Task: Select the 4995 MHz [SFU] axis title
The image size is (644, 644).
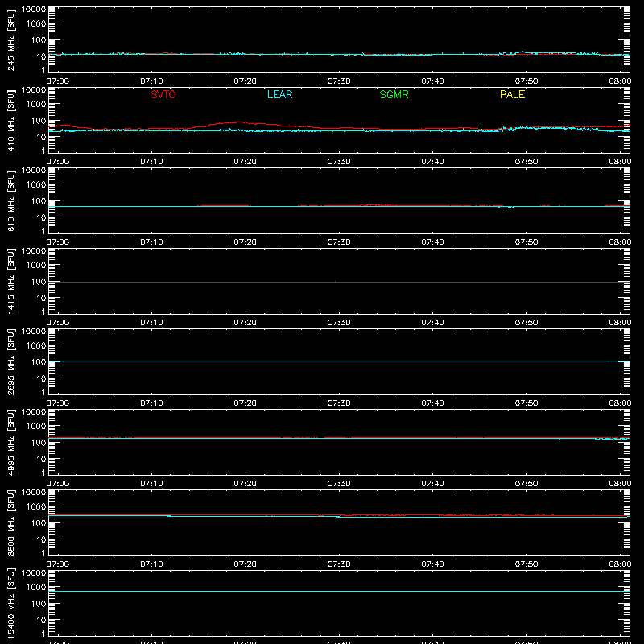Action: (x=11, y=442)
